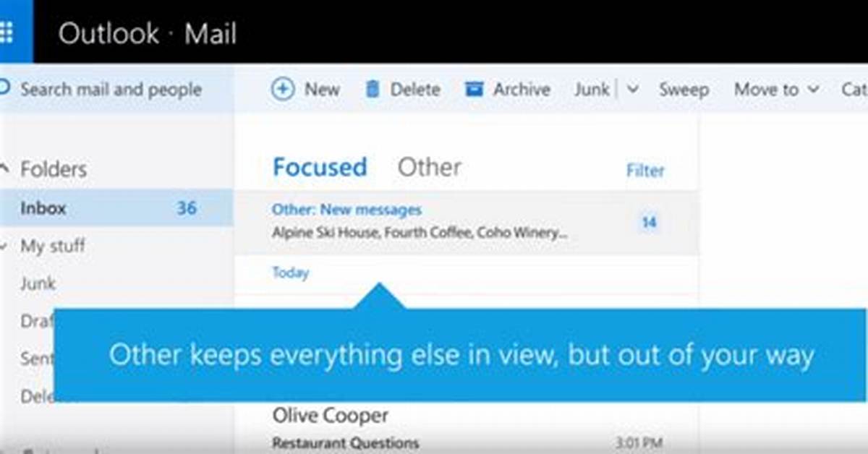Switch to the Other tab
The height and width of the screenshot is (454, 868).
point(430,167)
